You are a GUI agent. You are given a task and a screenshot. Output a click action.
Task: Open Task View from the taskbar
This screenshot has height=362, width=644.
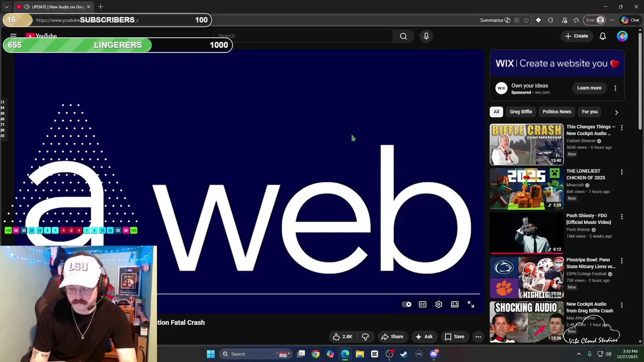301,354
